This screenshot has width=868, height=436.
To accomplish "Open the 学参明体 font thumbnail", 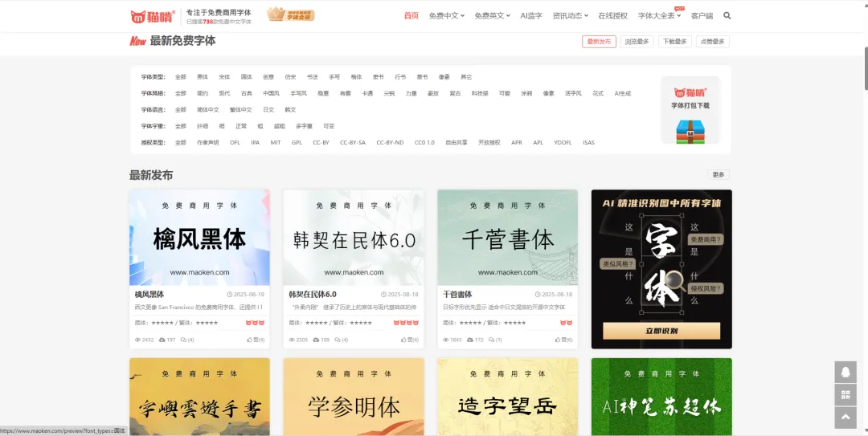I will [x=354, y=397].
